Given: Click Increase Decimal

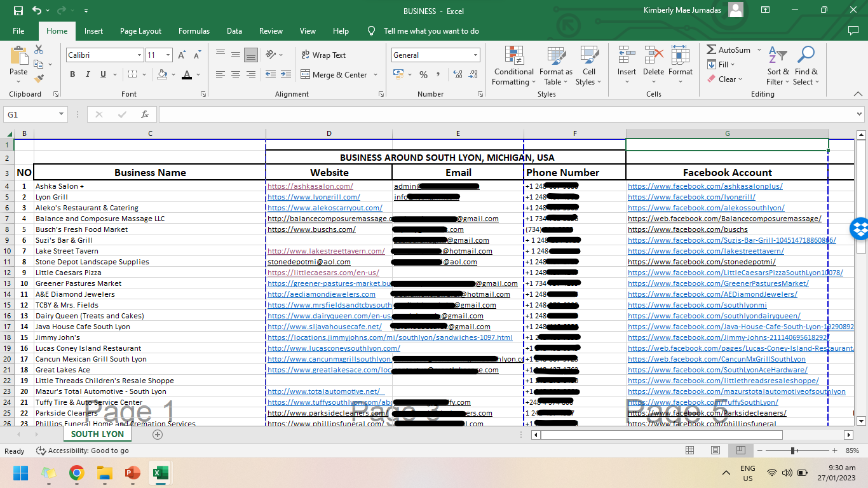Looking at the screenshot, I should coord(458,74).
